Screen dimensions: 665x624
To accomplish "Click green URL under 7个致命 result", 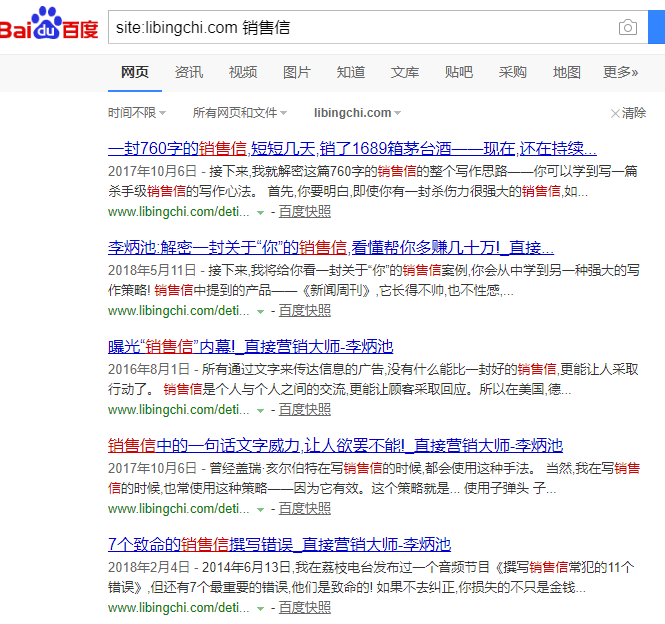I will (179, 607).
